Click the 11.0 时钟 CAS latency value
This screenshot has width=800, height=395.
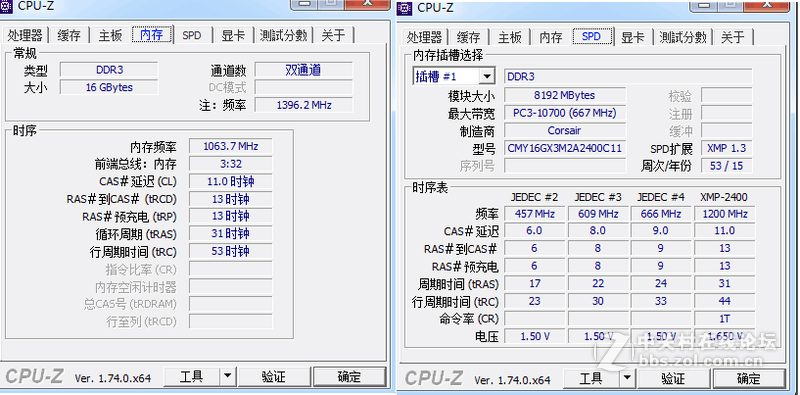click(x=231, y=181)
